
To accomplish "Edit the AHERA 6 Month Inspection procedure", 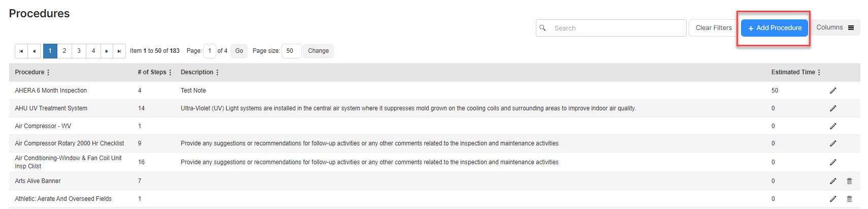I will pyautogui.click(x=833, y=91).
